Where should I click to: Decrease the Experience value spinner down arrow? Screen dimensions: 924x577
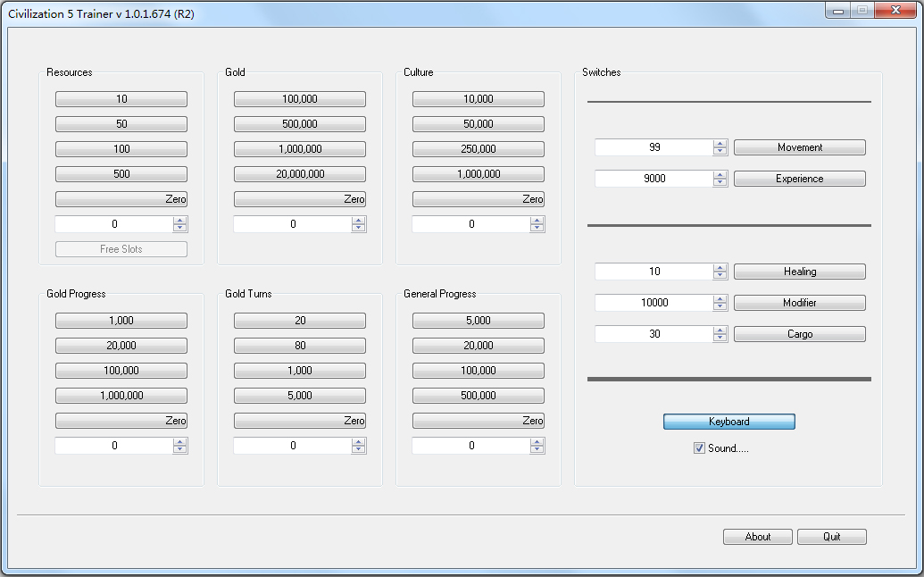pyautogui.click(x=720, y=182)
